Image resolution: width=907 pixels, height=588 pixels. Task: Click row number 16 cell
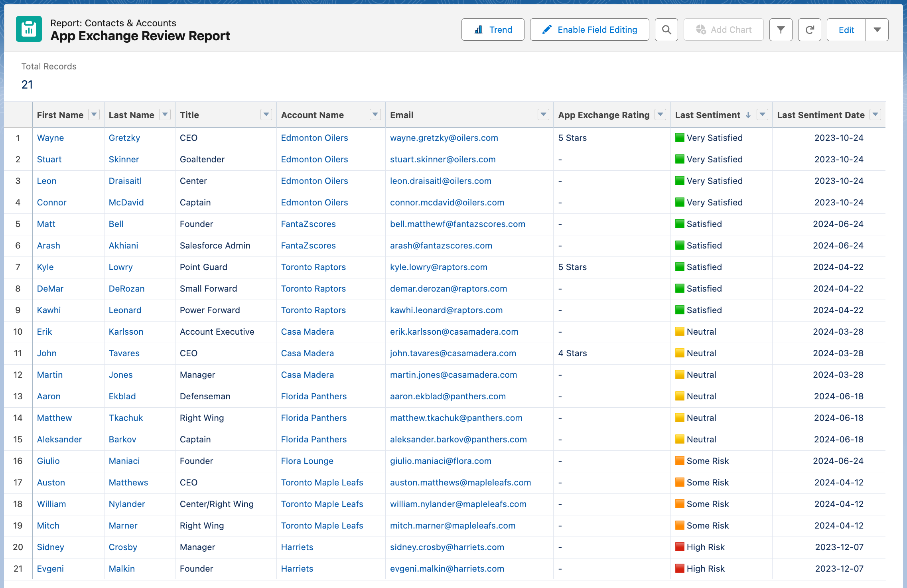point(18,461)
